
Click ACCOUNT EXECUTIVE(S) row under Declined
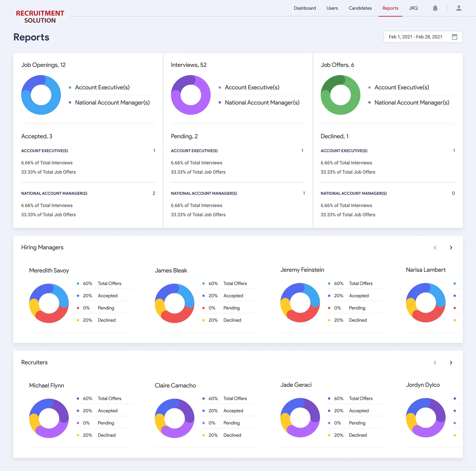(388, 151)
